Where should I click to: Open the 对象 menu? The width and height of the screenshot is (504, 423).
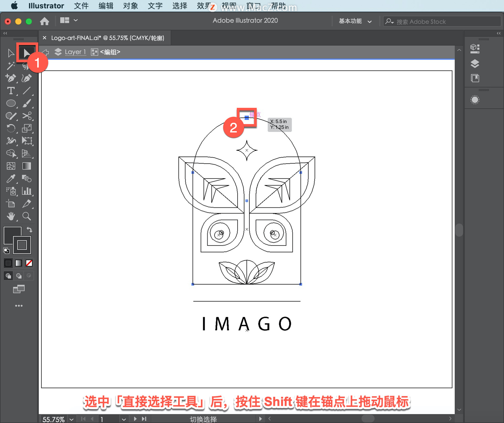pos(130,6)
